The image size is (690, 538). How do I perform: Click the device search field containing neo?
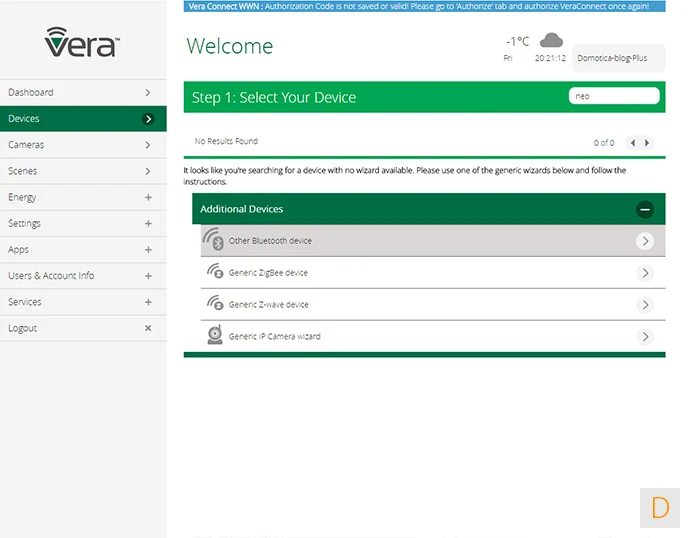[614, 96]
